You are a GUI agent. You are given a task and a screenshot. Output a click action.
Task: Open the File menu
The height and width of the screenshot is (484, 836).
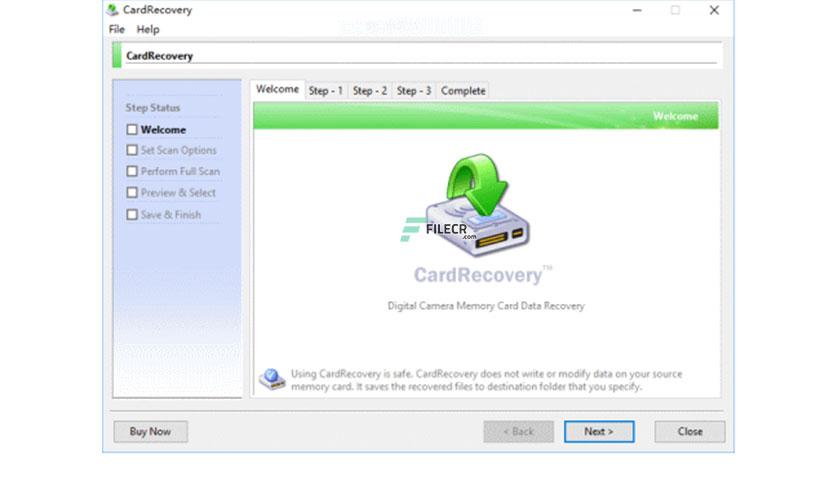pyautogui.click(x=117, y=29)
